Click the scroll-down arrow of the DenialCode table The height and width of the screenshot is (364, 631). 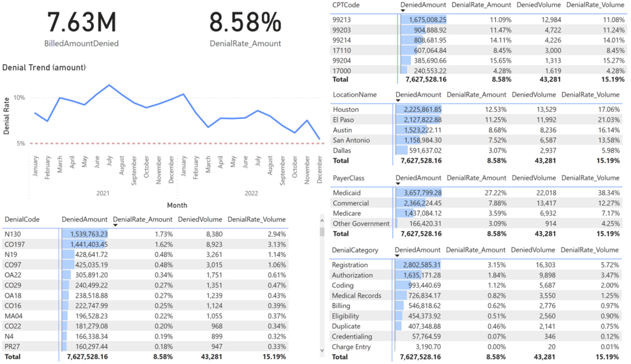click(322, 350)
